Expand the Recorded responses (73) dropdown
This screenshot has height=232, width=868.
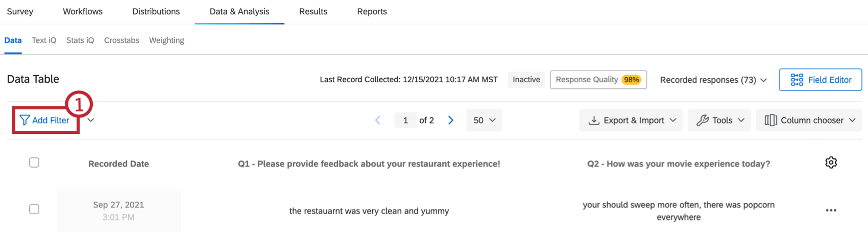pyautogui.click(x=713, y=80)
